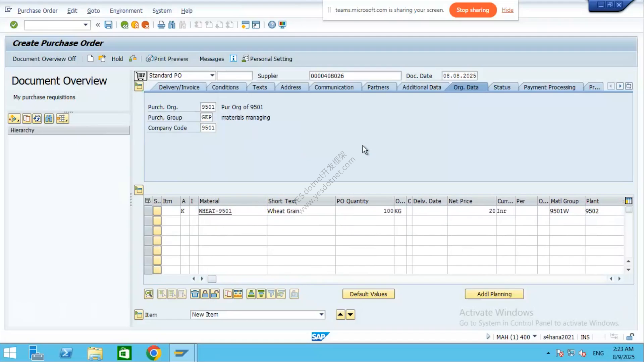Click the blue Help question mark icon
The height and width of the screenshot is (362, 644).
click(x=272, y=25)
